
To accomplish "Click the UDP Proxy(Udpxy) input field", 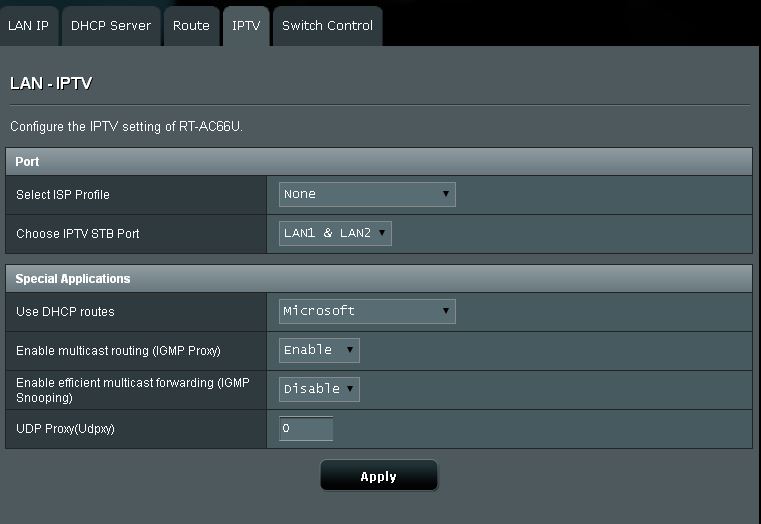I will [306, 428].
